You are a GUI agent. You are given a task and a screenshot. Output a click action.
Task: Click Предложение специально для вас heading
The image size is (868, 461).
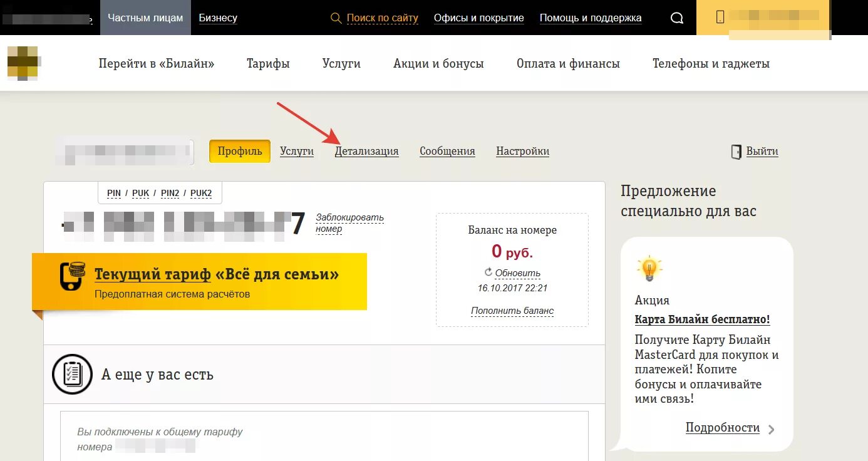click(689, 201)
